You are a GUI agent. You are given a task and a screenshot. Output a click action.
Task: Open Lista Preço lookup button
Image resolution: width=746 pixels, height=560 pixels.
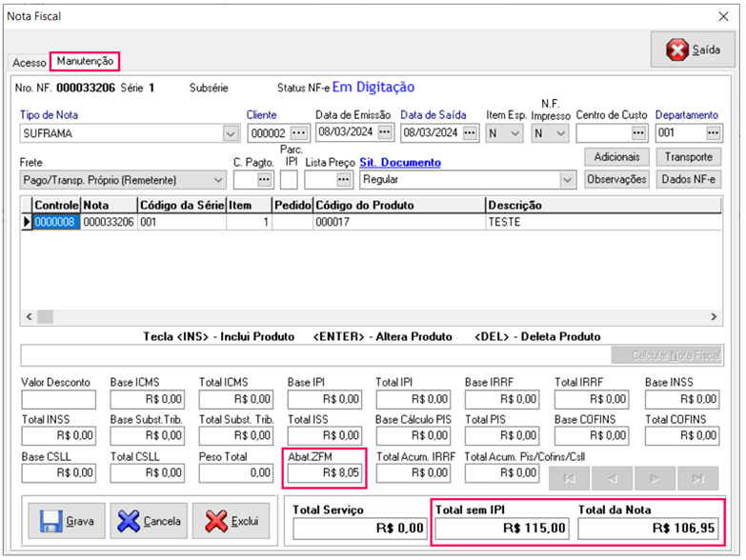[x=344, y=179]
